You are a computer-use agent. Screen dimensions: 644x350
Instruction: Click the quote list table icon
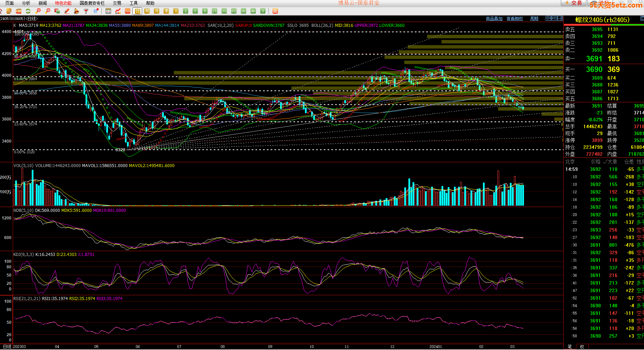[108, 11]
